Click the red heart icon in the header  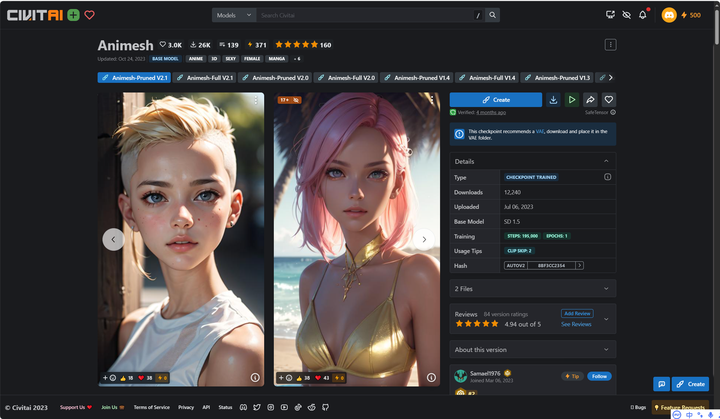tap(90, 15)
